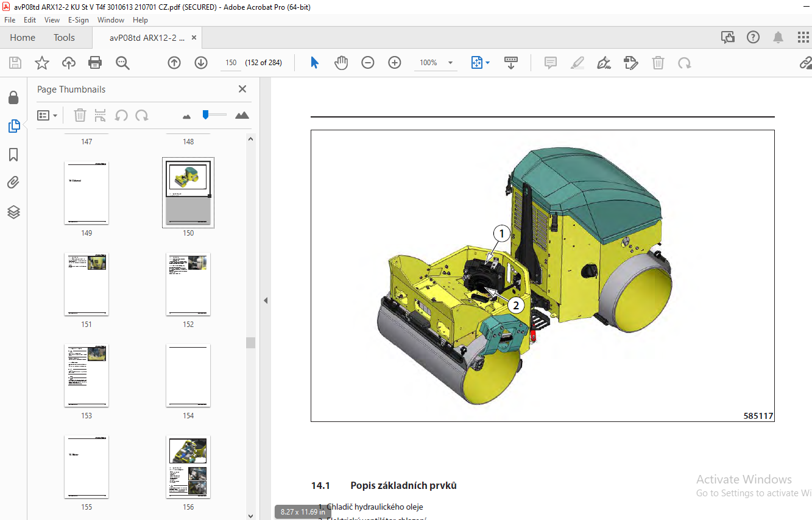Click the share screen chat icon
Viewport: 812px width, 520px height.
click(x=728, y=37)
